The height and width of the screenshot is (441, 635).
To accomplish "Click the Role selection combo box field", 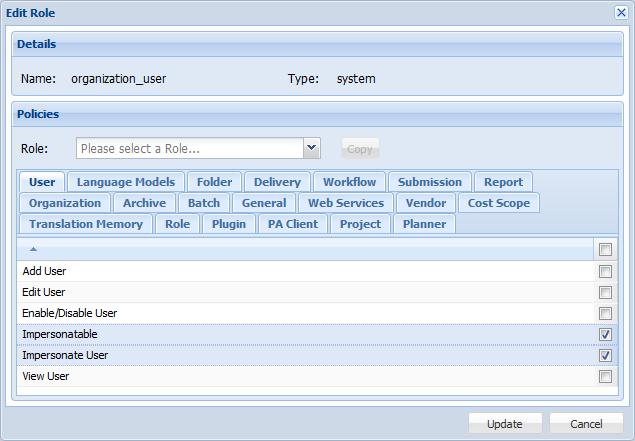I will click(189, 148).
